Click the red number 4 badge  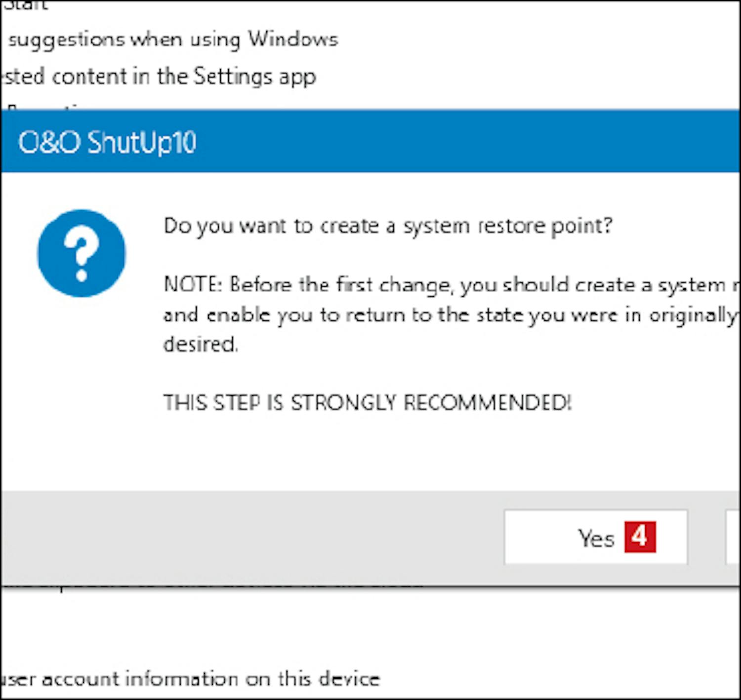click(640, 537)
